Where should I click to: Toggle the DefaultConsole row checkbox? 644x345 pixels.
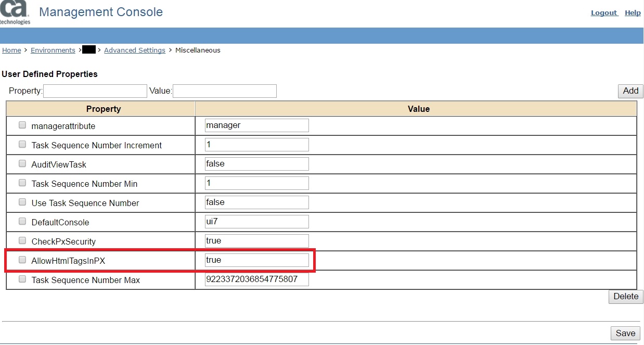point(22,222)
